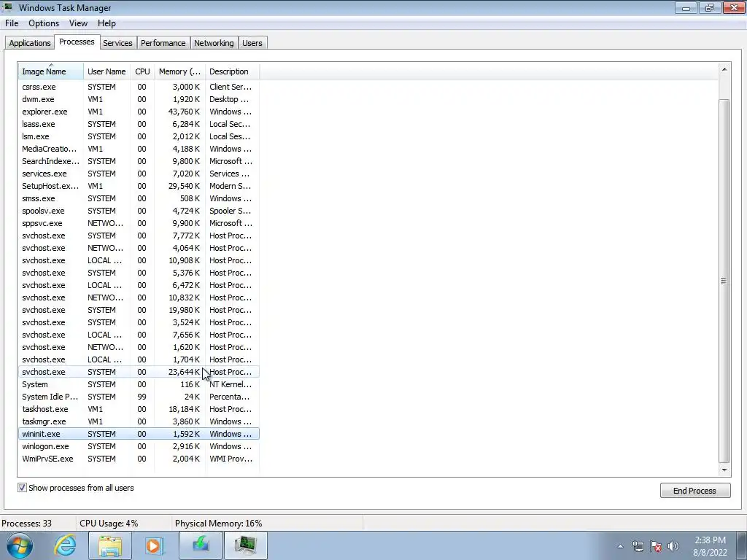Click the Physical Memory: 16% status entry
This screenshot has height=560, width=747.
[x=219, y=524]
